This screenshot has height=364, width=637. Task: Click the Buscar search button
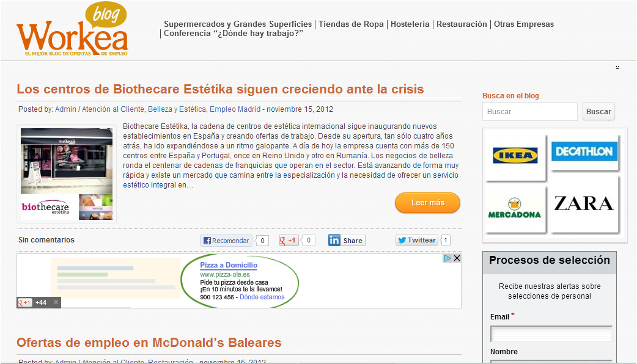coord(598,112)
